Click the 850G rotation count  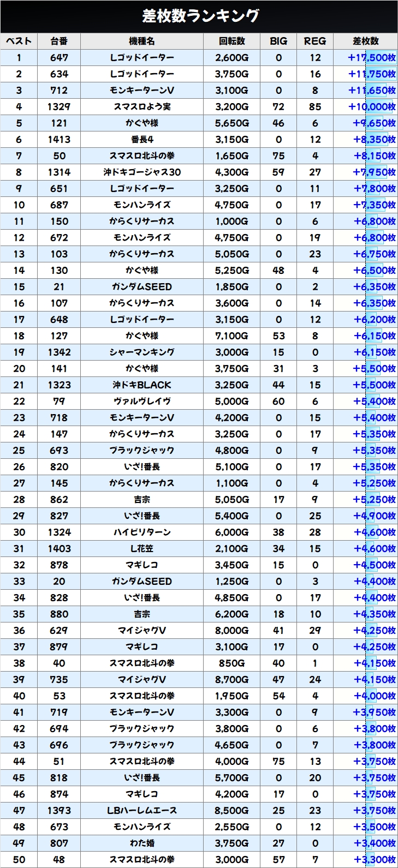[x=232, y=663]
